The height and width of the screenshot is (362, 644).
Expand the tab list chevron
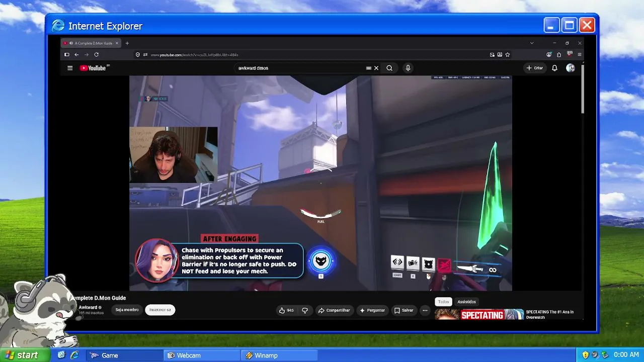[532, 43]
